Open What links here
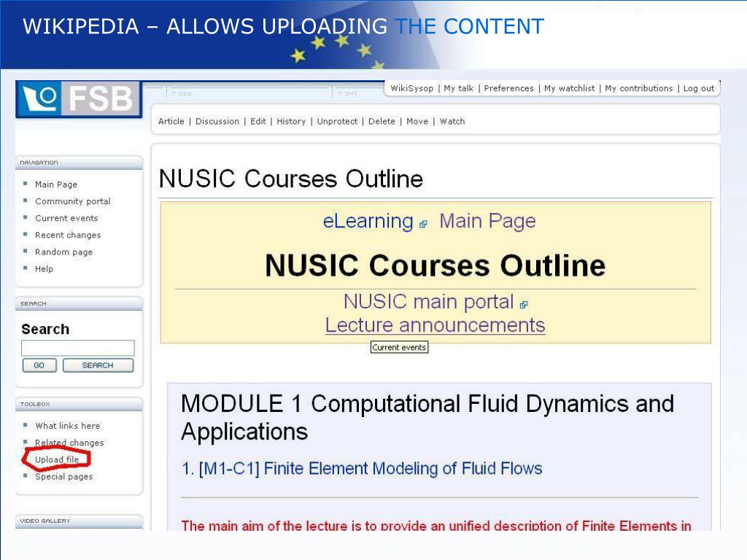This screenshot has height=560, width=747. (67, 426)
